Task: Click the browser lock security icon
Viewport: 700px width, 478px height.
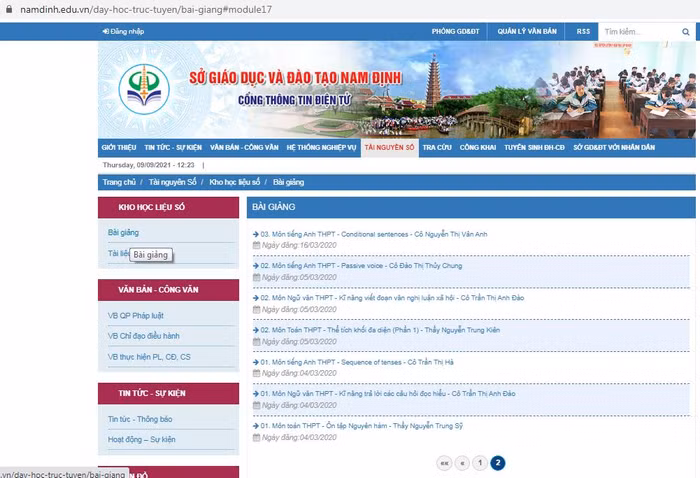Action: (9, 7)
